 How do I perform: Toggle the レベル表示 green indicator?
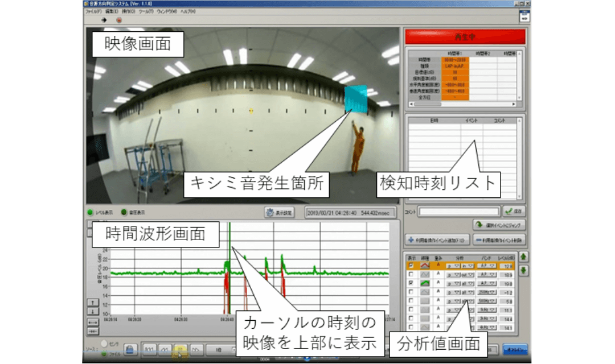click(x=90, y=212)
